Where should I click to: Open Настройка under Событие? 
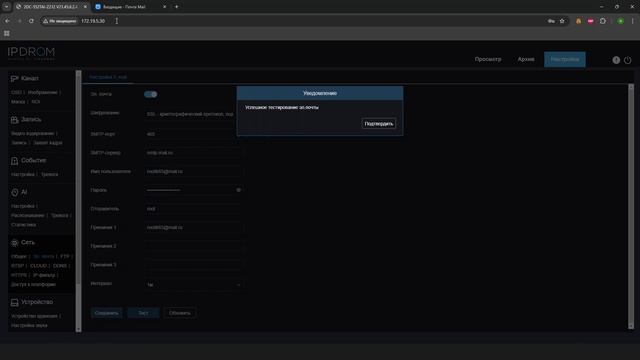click(x=23, y=174)
